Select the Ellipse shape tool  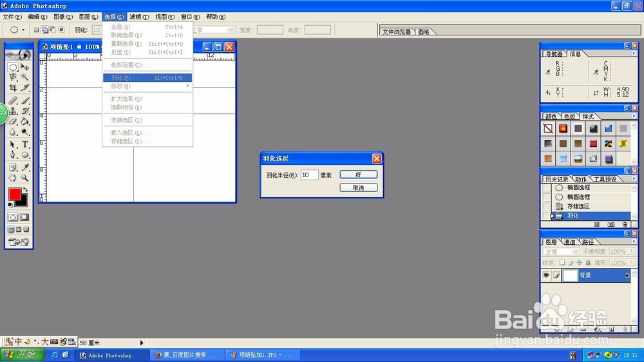tap(25, 155)
